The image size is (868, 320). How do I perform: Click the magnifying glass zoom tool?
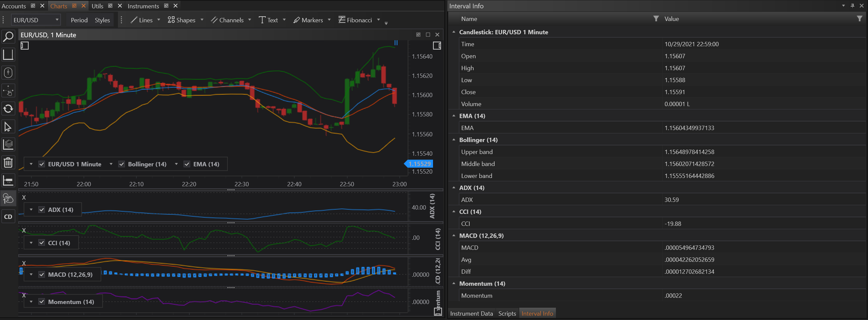[8, 37]
